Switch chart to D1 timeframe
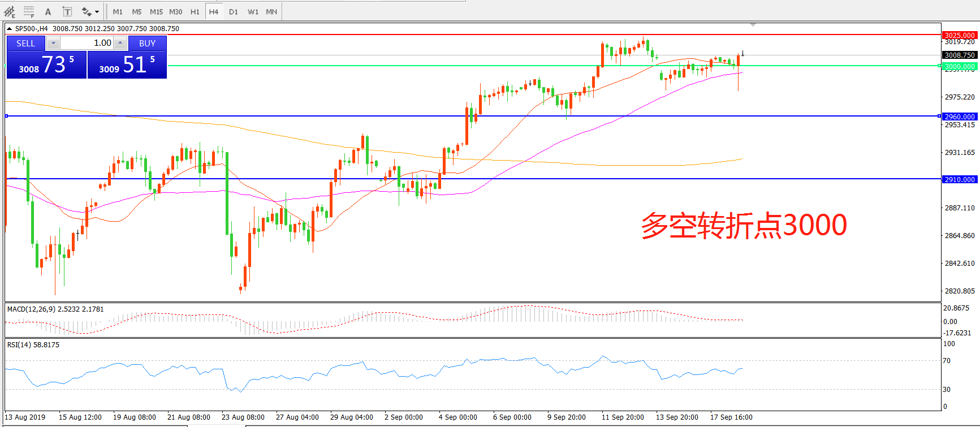Image resolution: width=980 pixels, height=427 pixels. [x=234, y=12]
